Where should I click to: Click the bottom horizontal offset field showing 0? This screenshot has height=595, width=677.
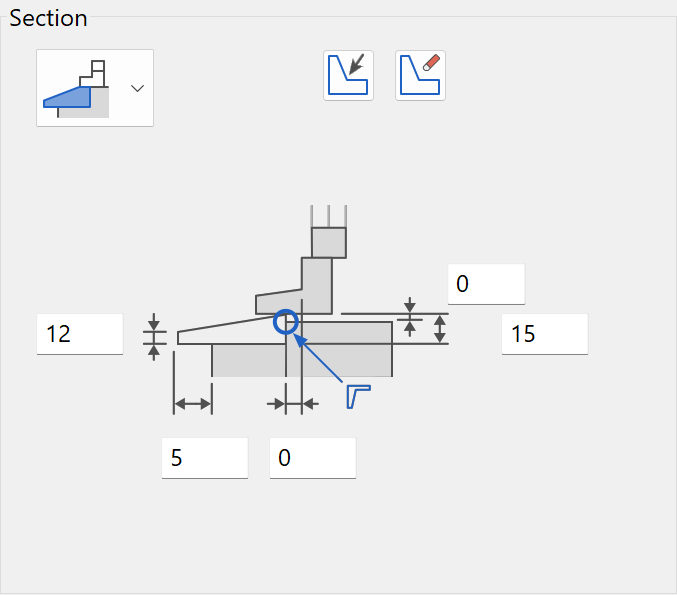click(x=313, y=458)
